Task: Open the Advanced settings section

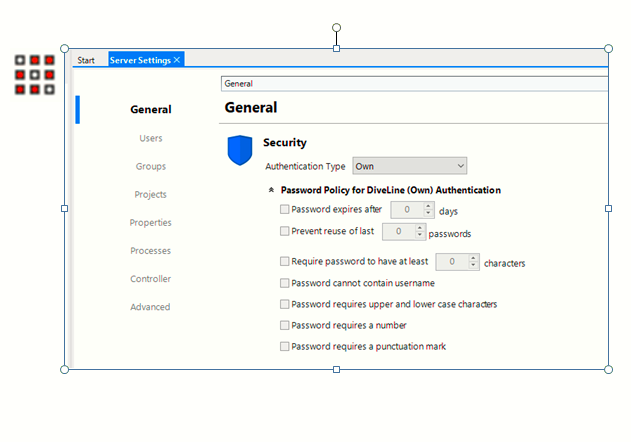Action: pos(151,307)
